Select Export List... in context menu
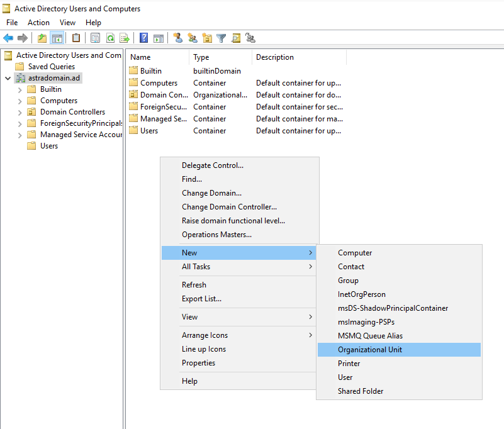Screen dimensions: 504x429 pyautogui.click(x=238, y=299)
